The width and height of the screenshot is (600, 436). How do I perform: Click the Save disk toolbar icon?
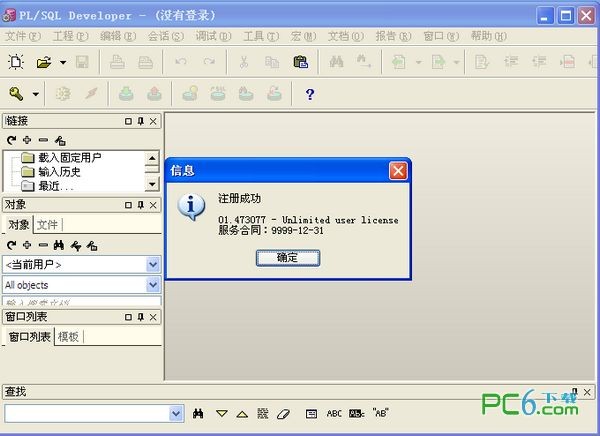(x=82, y=62)
